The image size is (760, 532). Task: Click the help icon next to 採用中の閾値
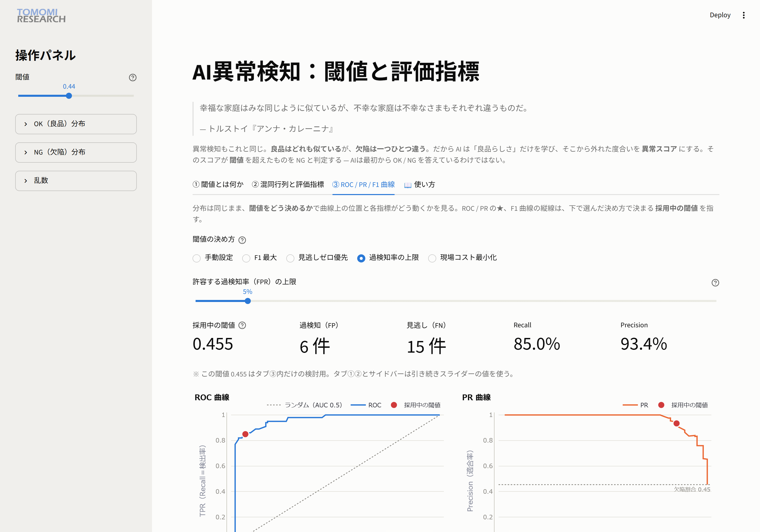coord(242,326)
